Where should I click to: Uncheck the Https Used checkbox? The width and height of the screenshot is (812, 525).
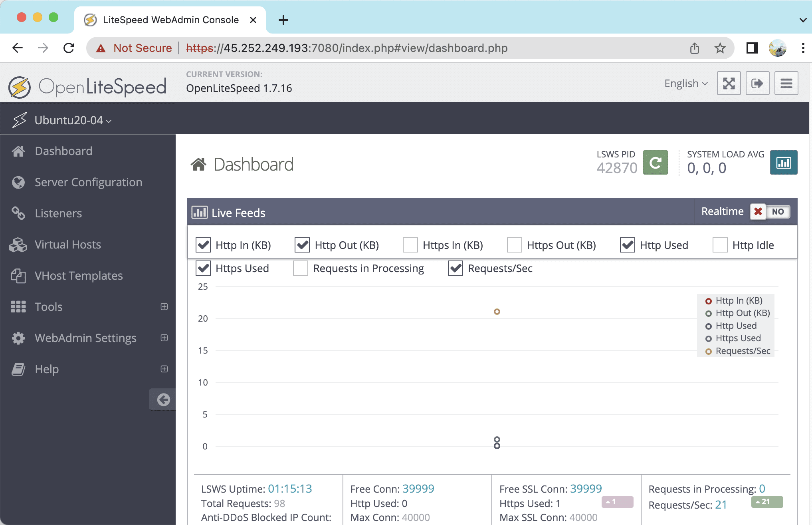click(203, 268)
